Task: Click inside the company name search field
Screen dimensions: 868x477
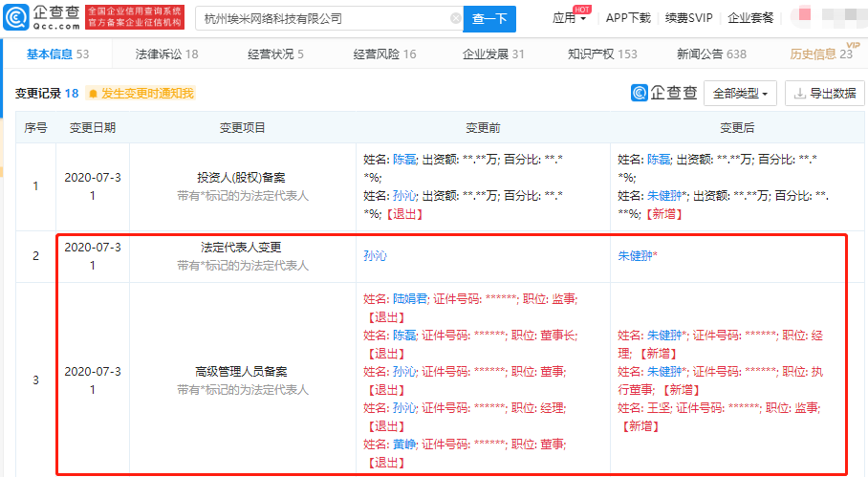Action: click(325, 19)
